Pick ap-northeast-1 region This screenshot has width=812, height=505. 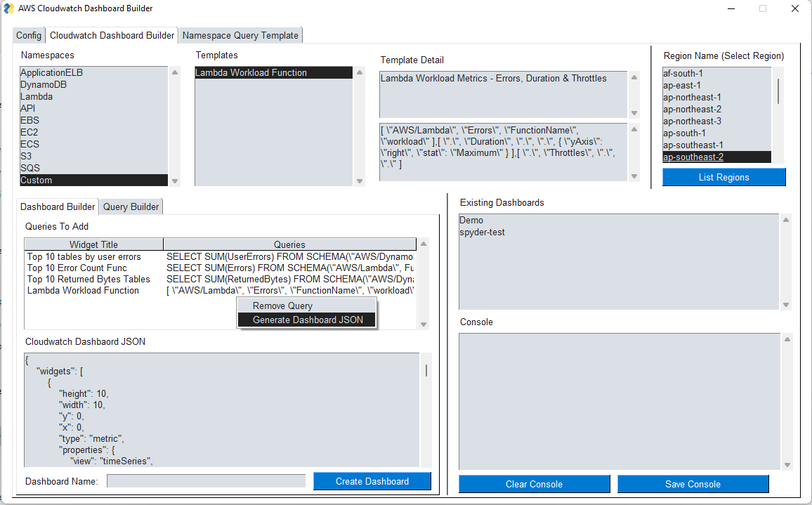point(716,98)
